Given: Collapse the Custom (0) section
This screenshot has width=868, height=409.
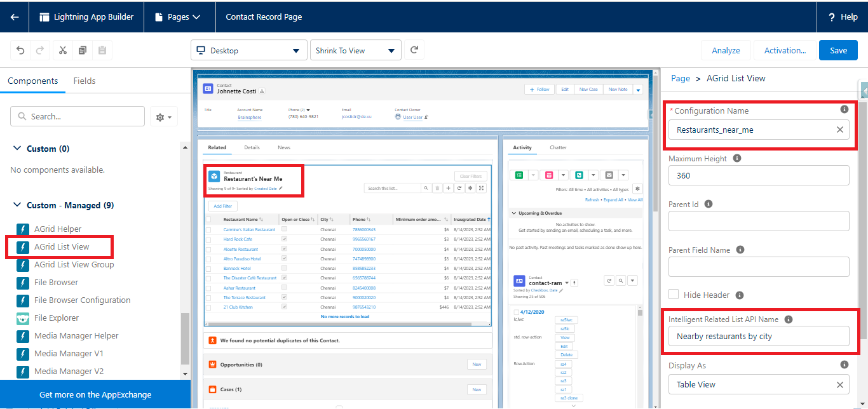Looking at the screenshot, I should point(17,149).
